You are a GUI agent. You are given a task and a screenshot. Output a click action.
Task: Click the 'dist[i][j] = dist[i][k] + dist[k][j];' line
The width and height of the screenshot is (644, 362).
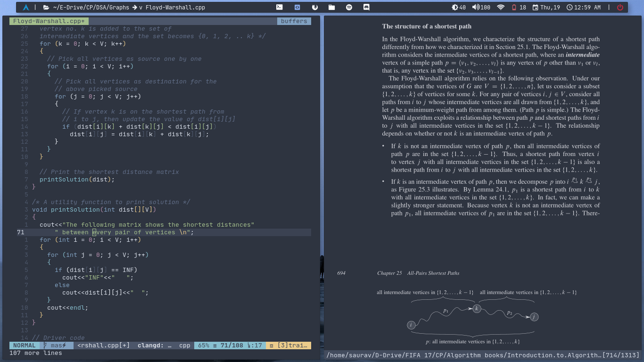(139, 134)
